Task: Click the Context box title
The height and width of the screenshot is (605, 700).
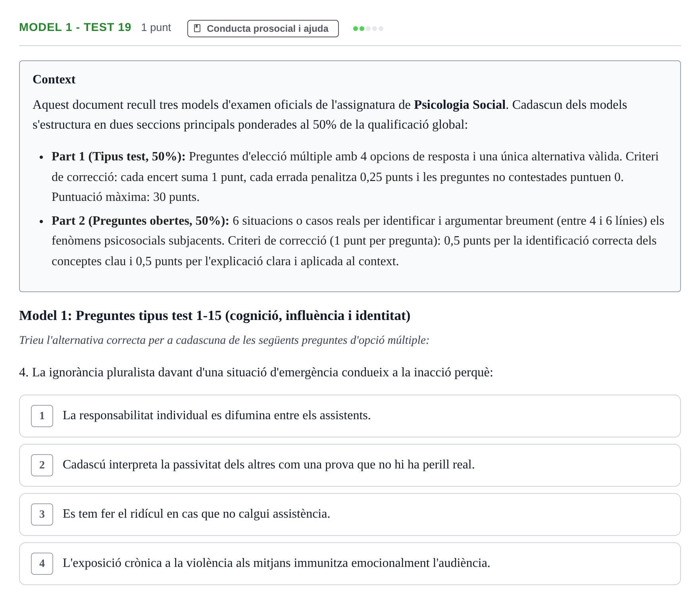Action: click(54, 79)
